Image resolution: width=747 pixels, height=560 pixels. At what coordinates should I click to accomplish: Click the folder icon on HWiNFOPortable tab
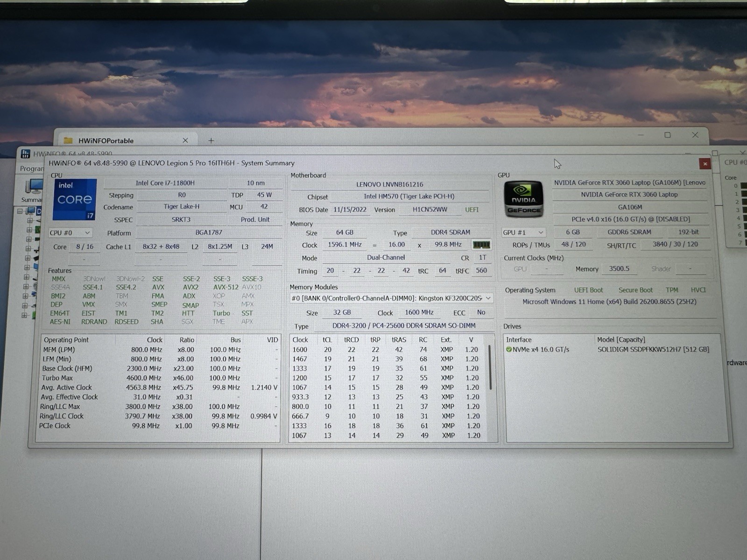coord(68,140)
